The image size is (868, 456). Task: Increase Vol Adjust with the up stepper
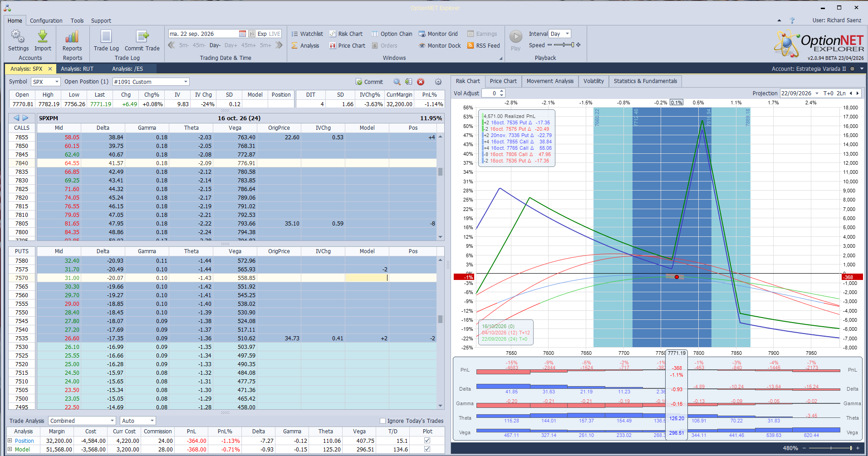[502, 91]
